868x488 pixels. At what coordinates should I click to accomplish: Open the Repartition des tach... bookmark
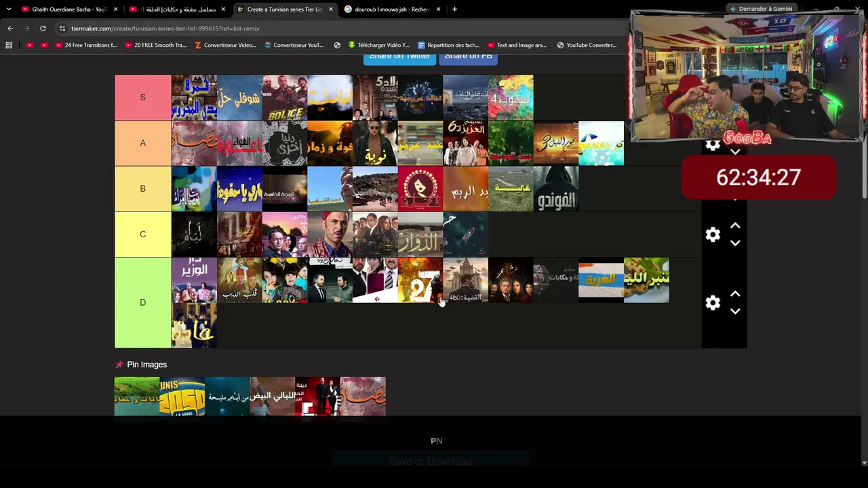(449, 45)
